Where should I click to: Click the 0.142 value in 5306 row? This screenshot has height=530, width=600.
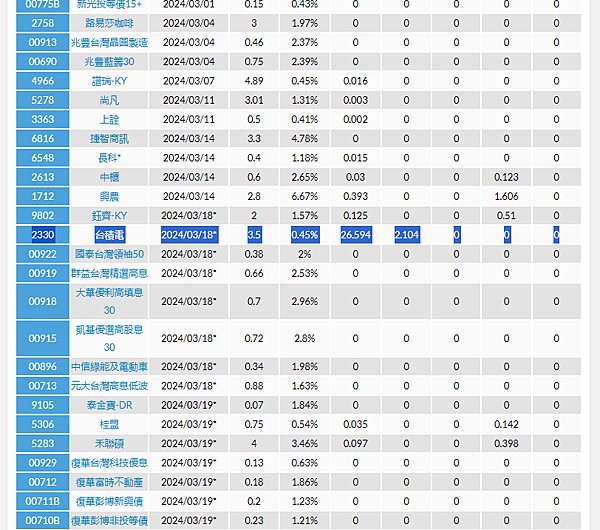(506, 424)
